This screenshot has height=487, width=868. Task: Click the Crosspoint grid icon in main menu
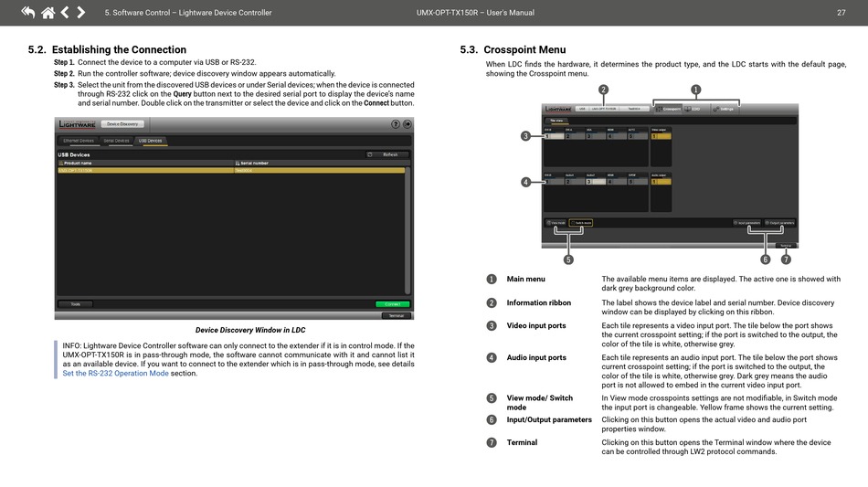coord(659,109)
